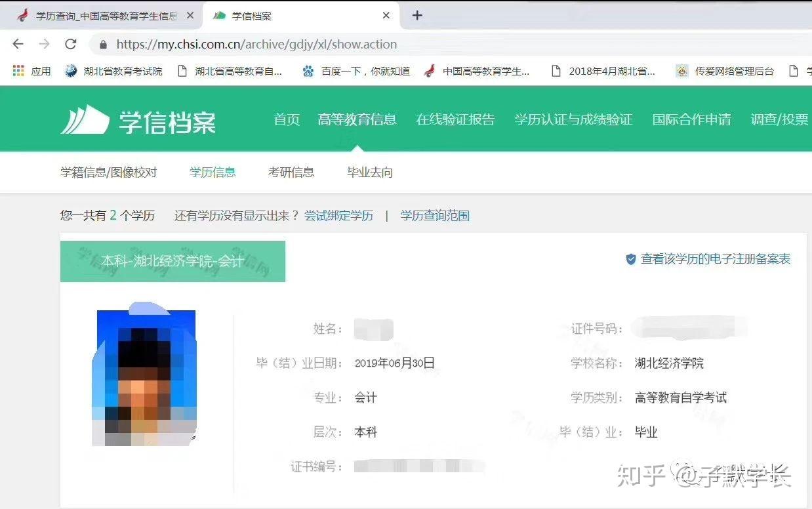
Task: Open the 高等教育信息 navigation menu
Action: [x=357, y=119]
